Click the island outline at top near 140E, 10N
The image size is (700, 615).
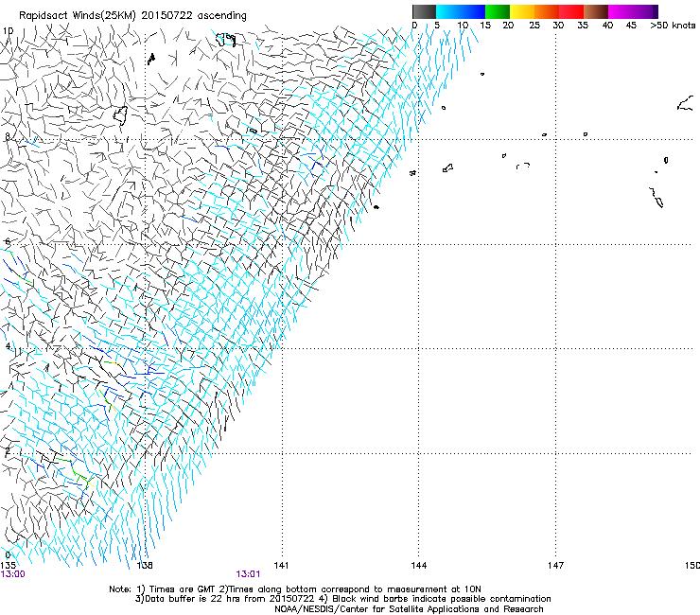(225, 40)
